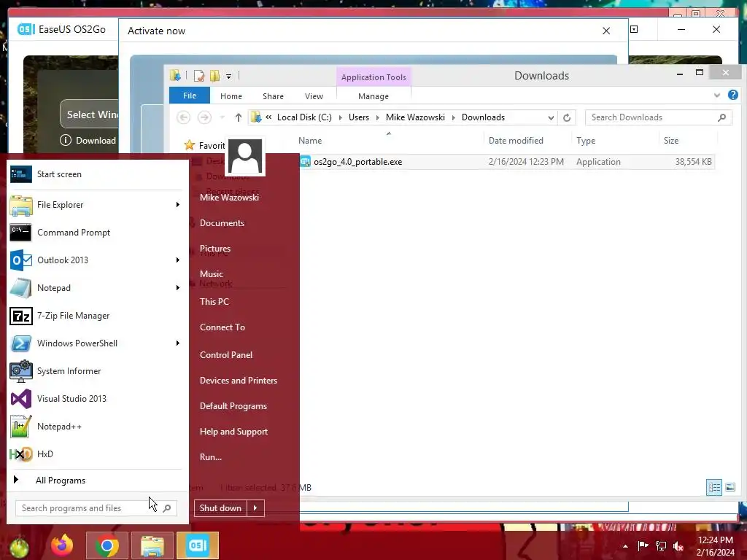Launch 7-Zip File Manager

pos(97,316)
